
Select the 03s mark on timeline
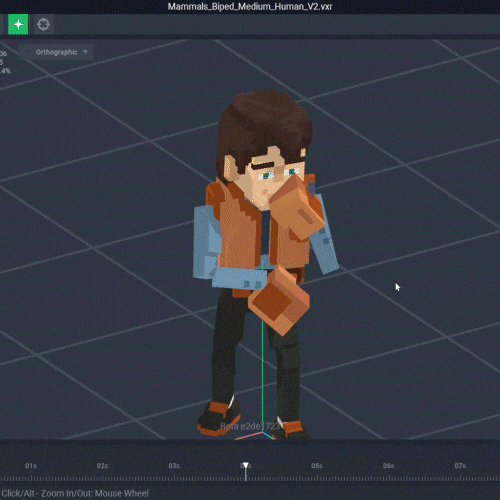click(x=174, y=466)
